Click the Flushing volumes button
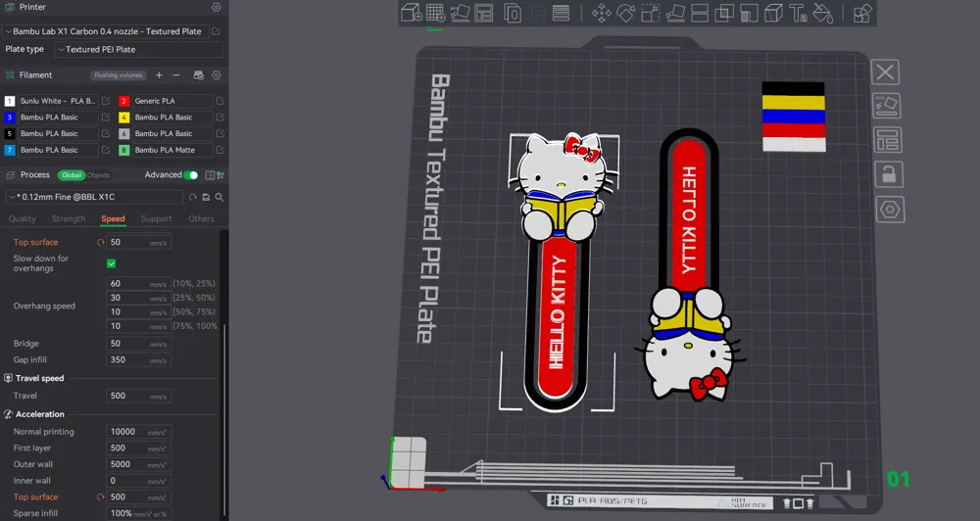Image resolution: width=980 pixels, height=521 pixels. point(119,75)
